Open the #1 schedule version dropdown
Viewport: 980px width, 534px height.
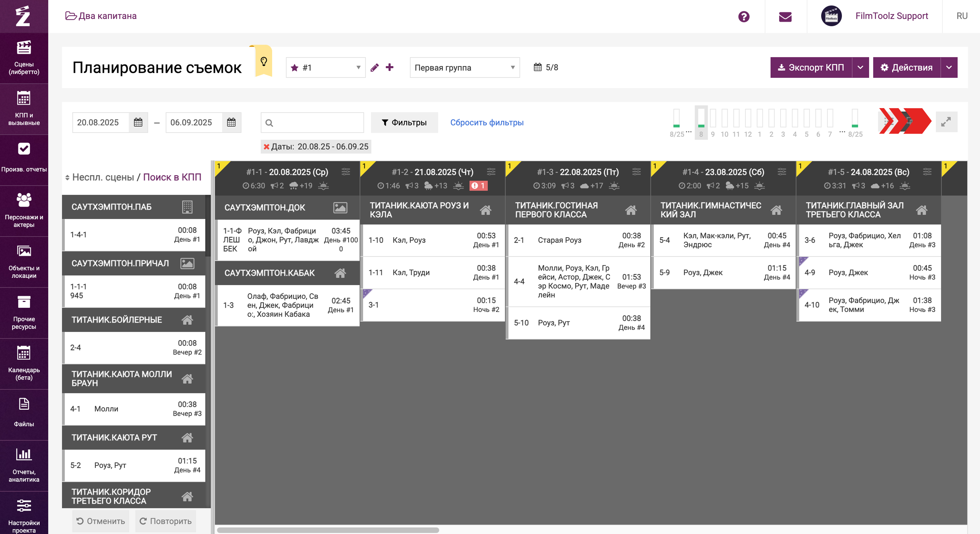coord(326,67)
